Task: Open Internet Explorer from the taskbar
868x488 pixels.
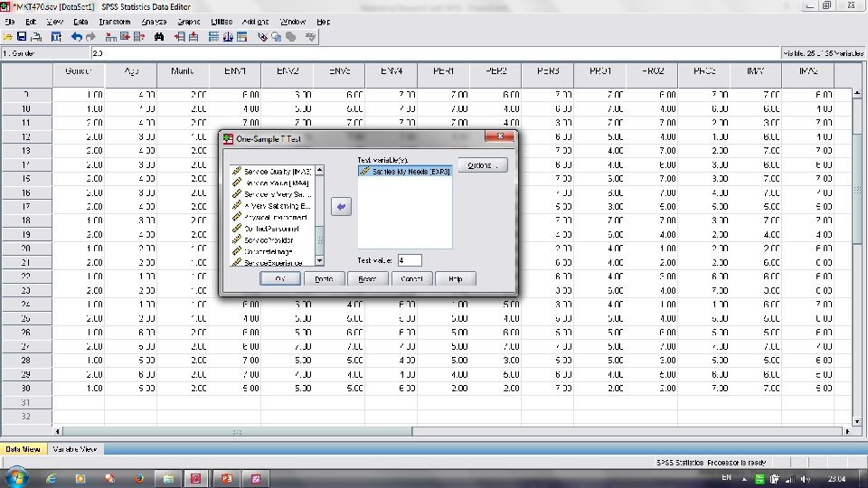Action: click(51, 479)
